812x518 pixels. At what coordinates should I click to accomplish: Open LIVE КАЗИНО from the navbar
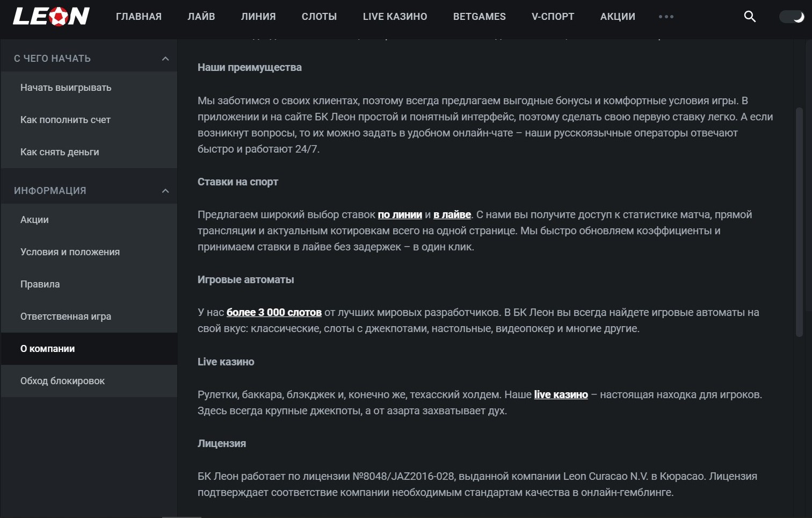point(395,17)
